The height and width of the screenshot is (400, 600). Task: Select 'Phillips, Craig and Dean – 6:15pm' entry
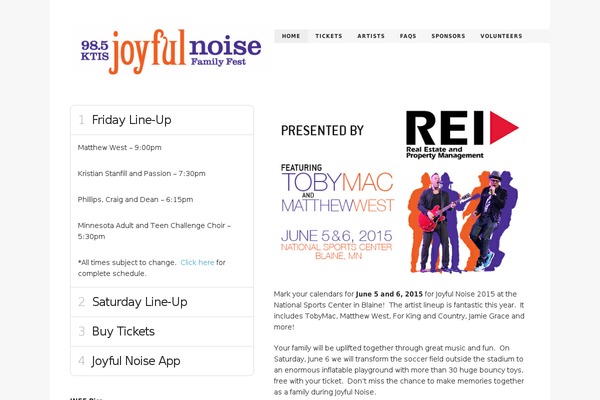pos(135,200)
